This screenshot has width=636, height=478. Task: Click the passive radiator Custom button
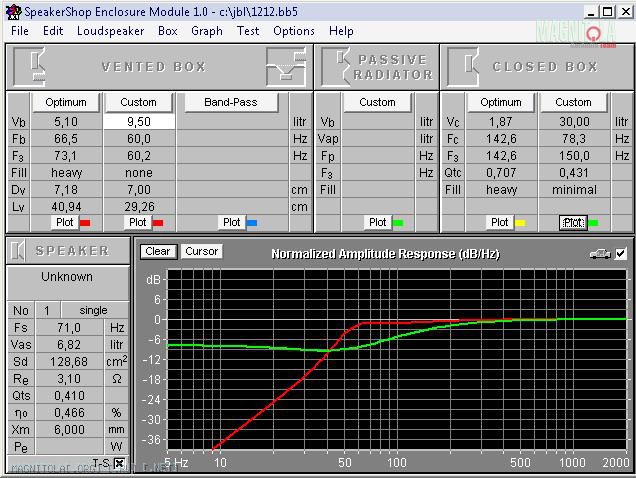click(x=377, y=102)
